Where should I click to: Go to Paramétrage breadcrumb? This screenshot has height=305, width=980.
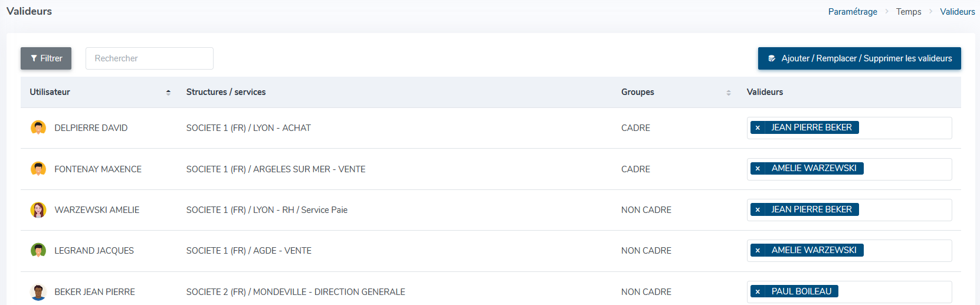click(x=853, y=12)
